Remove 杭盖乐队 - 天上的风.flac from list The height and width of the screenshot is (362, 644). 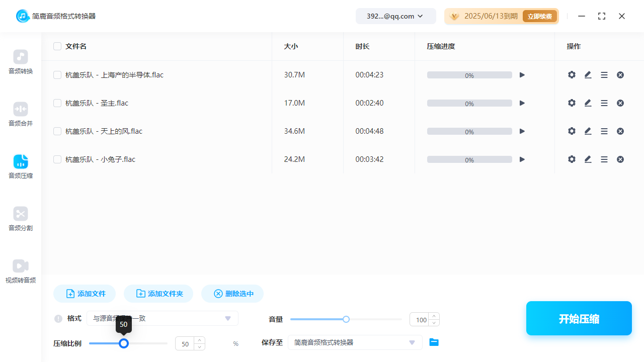pyautogui.click(x=620, y=131)
